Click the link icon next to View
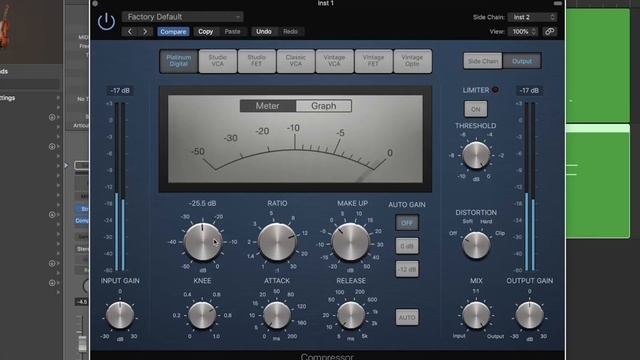The height and width of the screenshot is (360, 640). point(549,31)
